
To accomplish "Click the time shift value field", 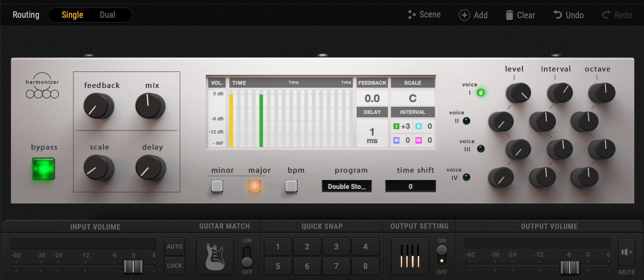I will [x=411, y=186].
